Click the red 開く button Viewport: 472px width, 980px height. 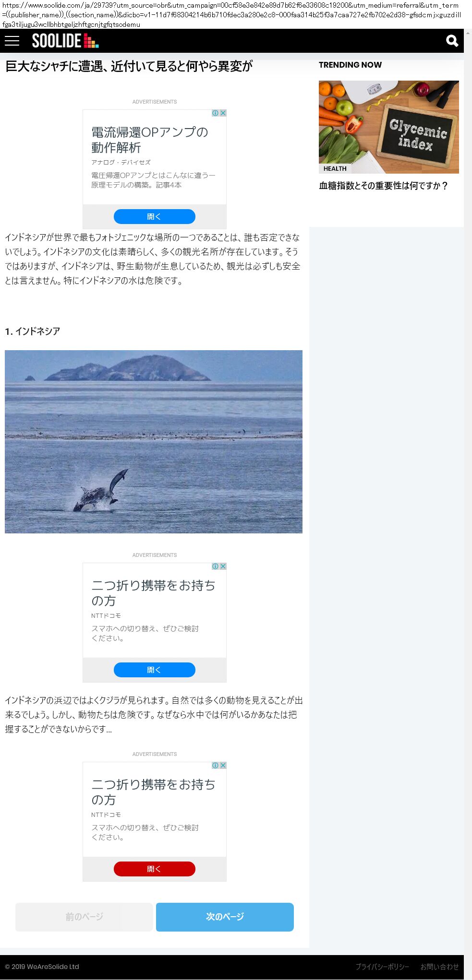(155, 869)
